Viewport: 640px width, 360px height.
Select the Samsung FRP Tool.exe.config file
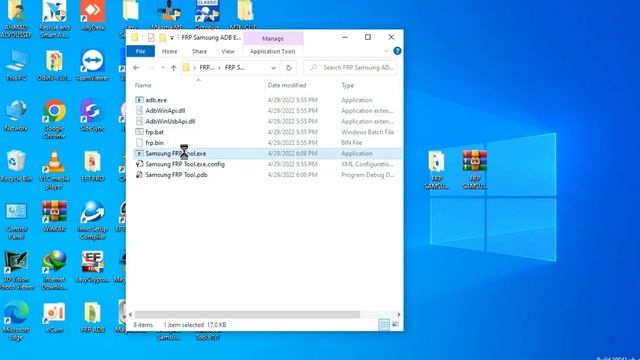(x=185, y=164)
